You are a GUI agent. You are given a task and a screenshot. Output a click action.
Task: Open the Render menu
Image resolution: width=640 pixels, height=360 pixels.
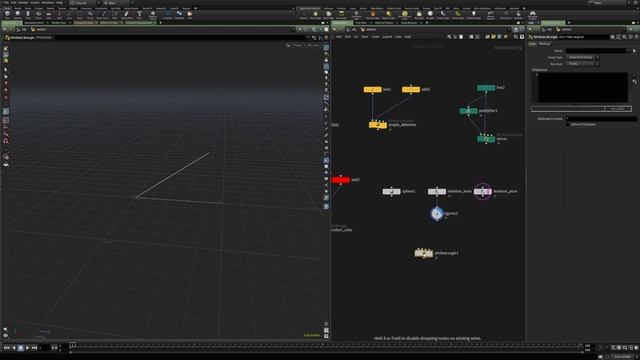point(23,3)
